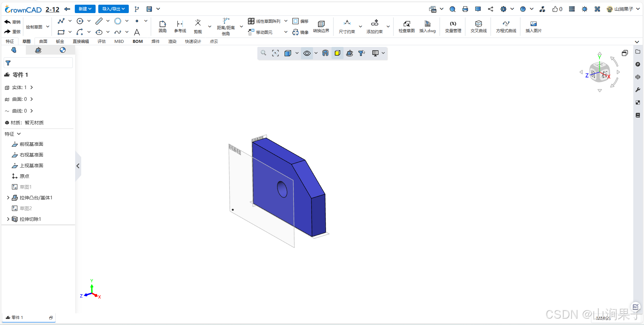Click the 插入dwg tool
The height and width of the screenshot is (325, 644).
coord(427,26)
